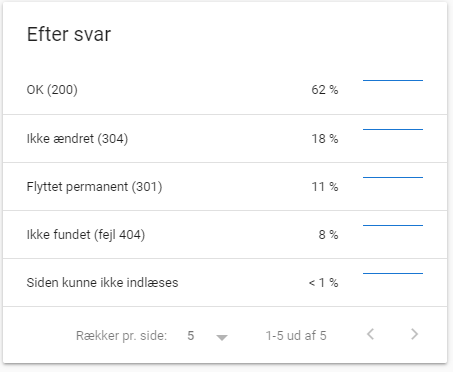Screen dimensions: 453x372
Task: Click the Ikke ændret sparkline chart
Action: pyautogui.click(x=393, y=129)
